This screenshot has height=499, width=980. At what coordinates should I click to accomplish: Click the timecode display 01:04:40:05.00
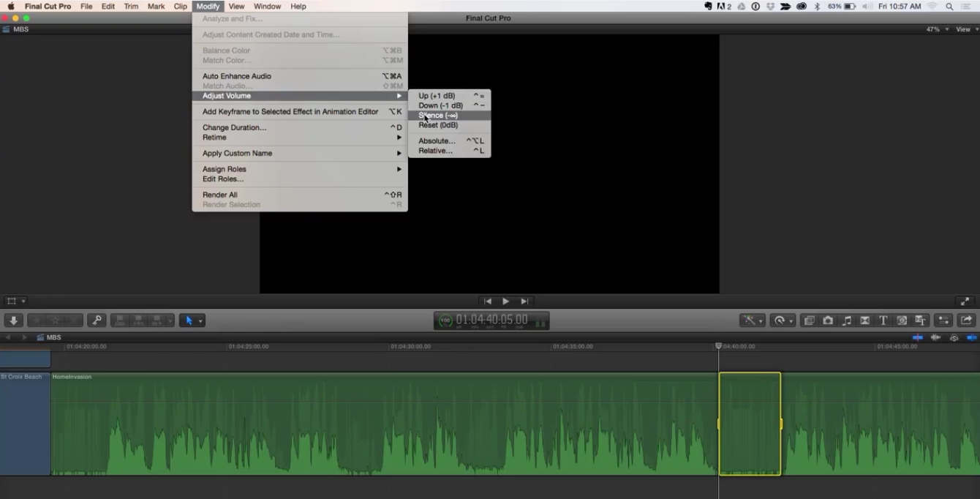point(491,320)
